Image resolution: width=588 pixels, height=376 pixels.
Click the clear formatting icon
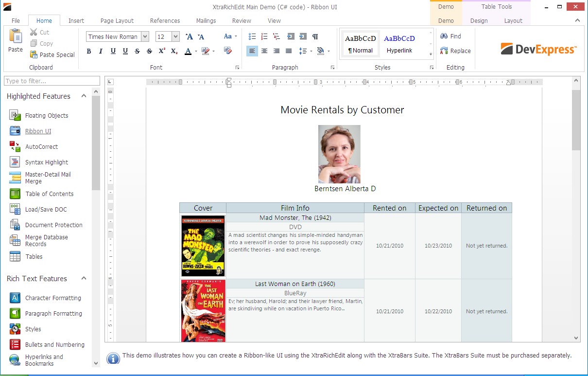pyautogui.click(x=227, y=51)
